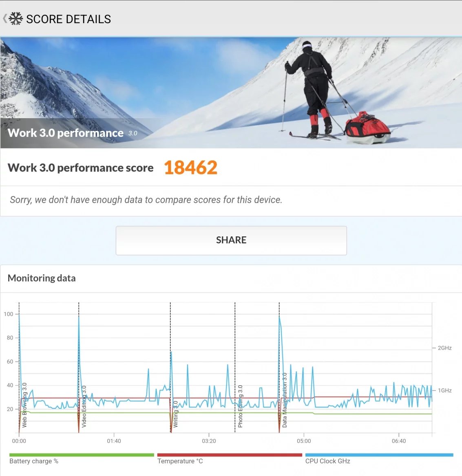Click the Writing 3.0 chart marker

(x=175, y=414)
